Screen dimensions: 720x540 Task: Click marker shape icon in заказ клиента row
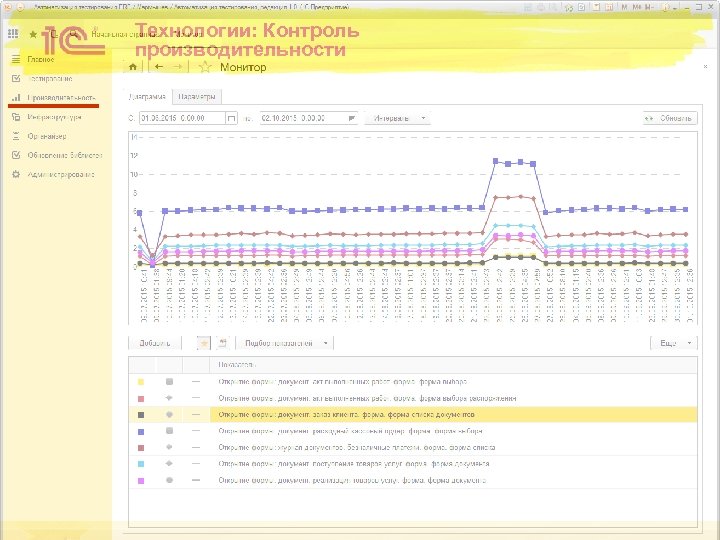click(169, 415)
